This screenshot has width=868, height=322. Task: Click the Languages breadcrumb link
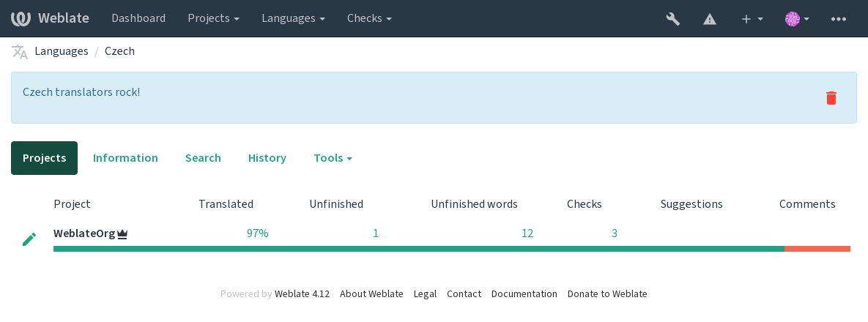click(x=62, y=51)
